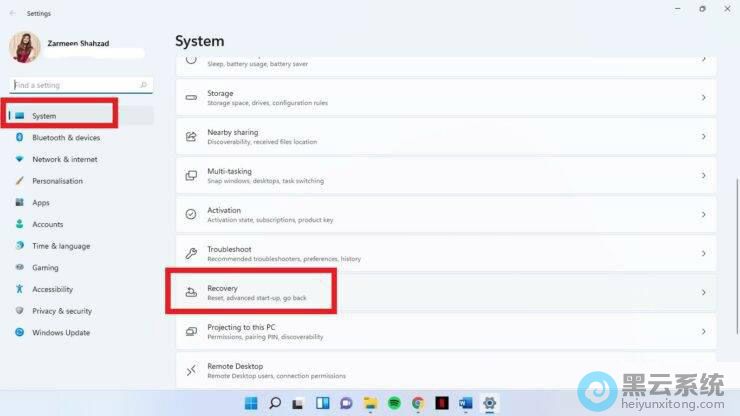This screenshot has height=416, width=740.
Task: Launch Spotify from the taskbar
Action: tap(394, 403)
